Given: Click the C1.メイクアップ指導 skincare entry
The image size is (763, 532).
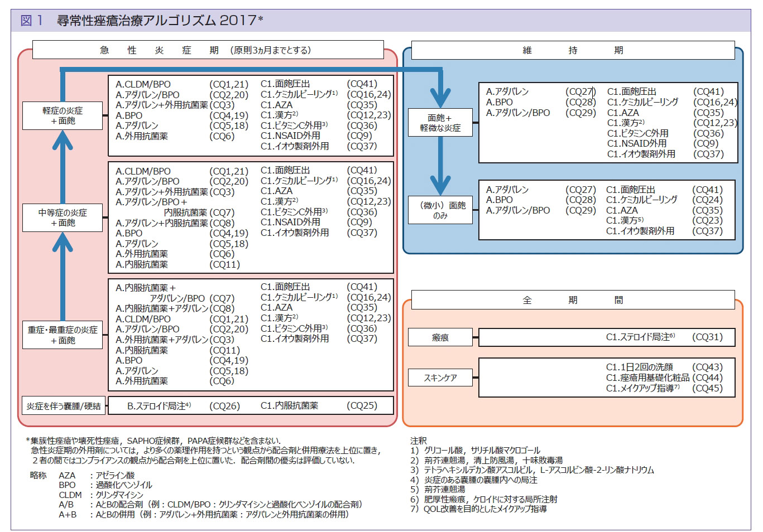Looking at the screenshot, I should (642, 388).
